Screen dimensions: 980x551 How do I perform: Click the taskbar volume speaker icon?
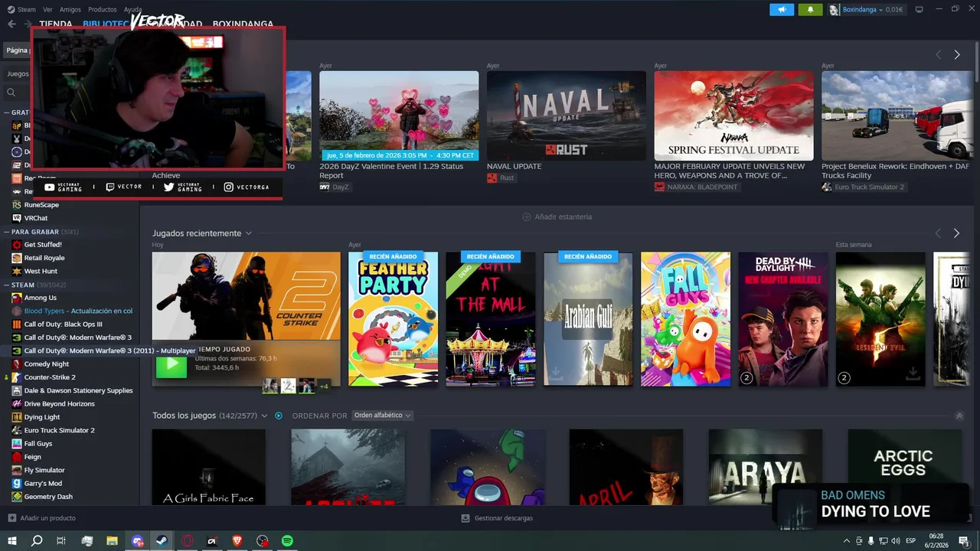coord(896,541)
